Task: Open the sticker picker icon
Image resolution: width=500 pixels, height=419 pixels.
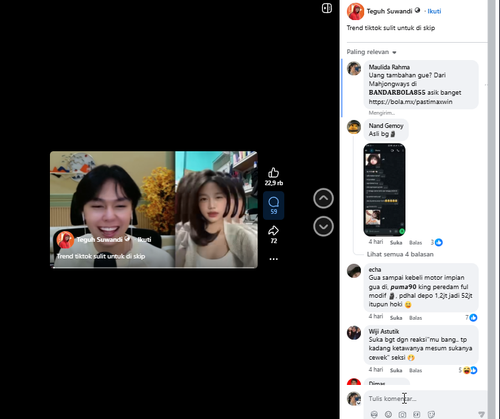Action: point(431,414)
